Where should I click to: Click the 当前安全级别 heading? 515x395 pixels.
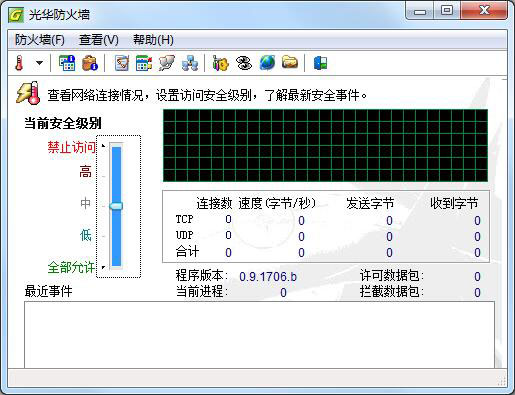(x=63, y=123)
